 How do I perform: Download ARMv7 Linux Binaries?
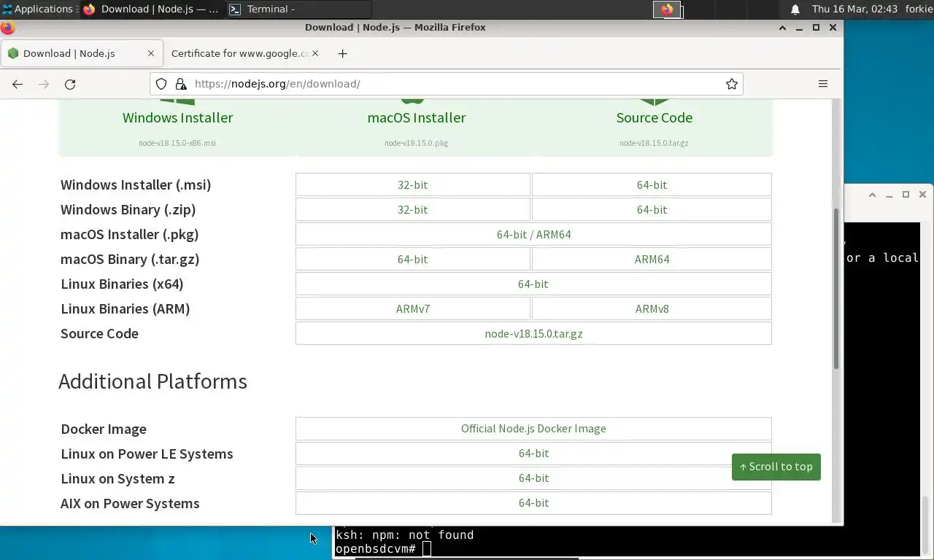pyautogui.click(x=413, y=308)
